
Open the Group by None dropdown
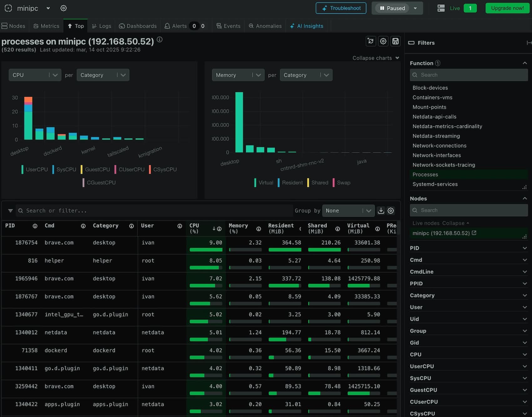[x=348, y=211]
